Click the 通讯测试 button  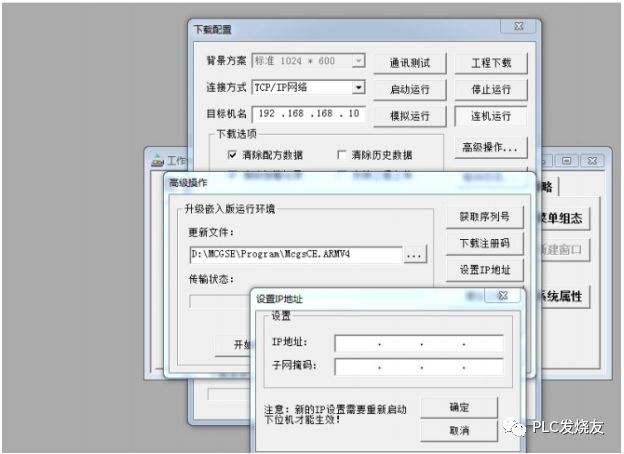click(410, 63)
